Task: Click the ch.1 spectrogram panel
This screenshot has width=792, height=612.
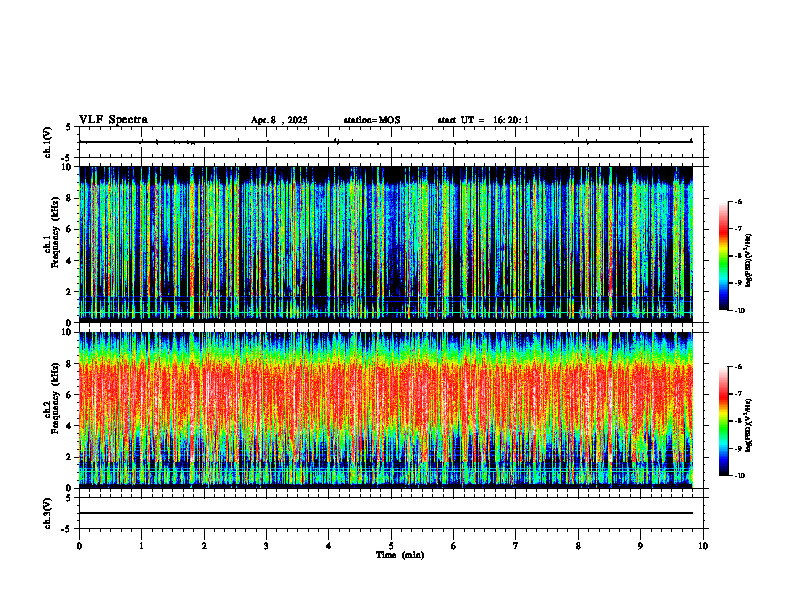Action: point(386,244)
